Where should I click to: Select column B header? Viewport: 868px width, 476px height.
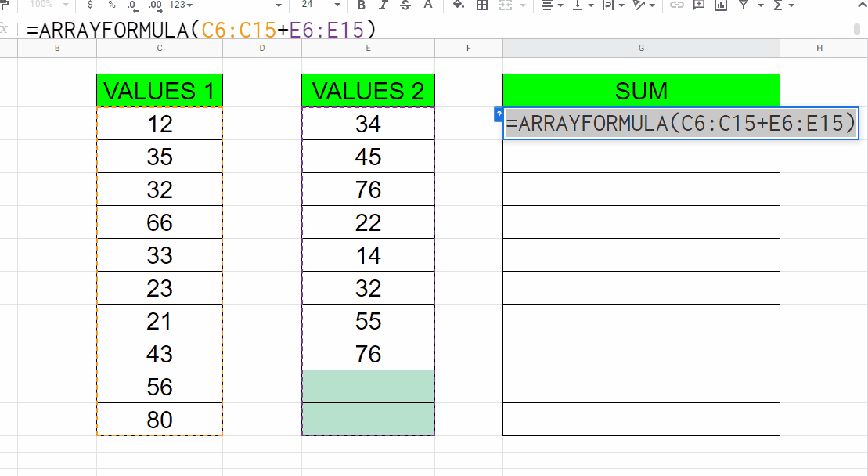[57, 49]
